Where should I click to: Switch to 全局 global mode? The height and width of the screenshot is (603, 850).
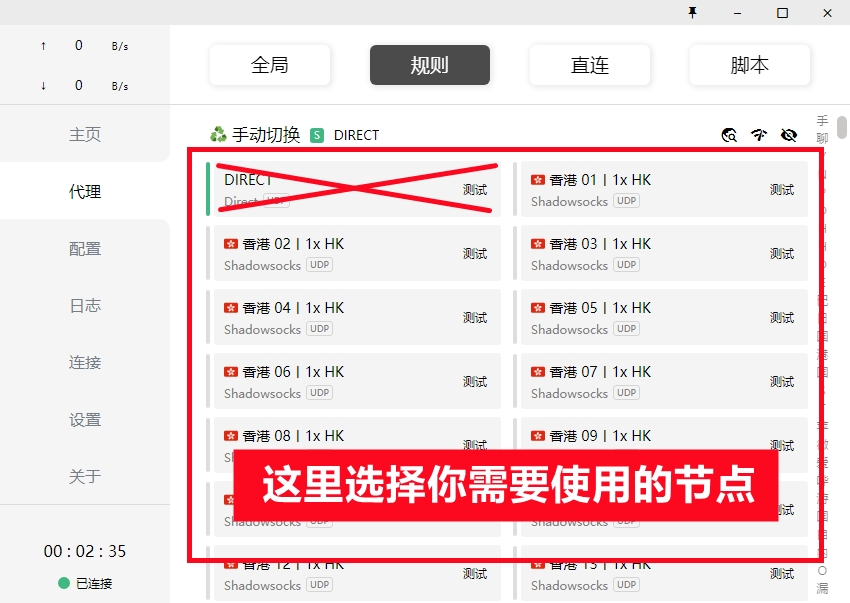tap(270, 65)
